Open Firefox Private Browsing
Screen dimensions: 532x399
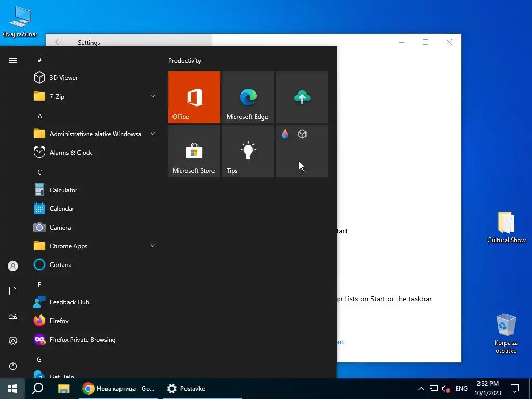[95, 340]
